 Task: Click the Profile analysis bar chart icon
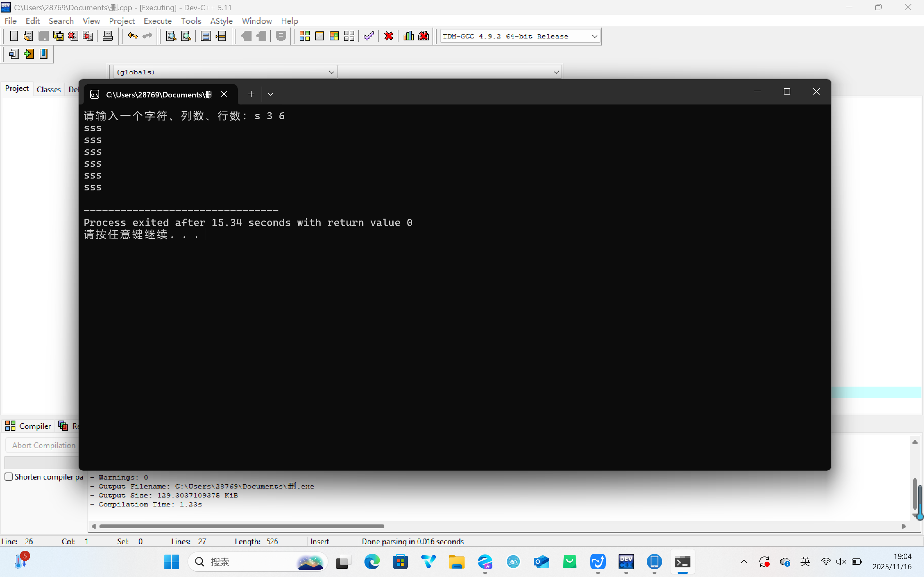pyautogui.click(x=408, y=36)
